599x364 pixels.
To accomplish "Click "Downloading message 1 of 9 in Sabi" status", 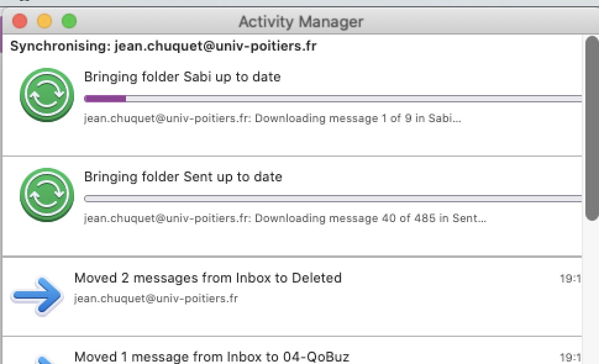I will click(272, 118).
